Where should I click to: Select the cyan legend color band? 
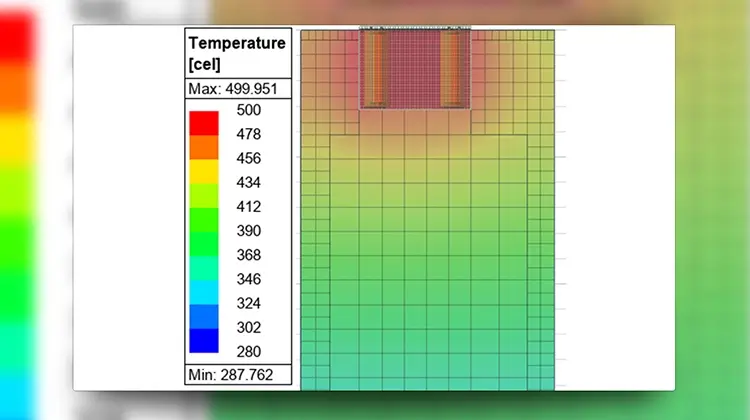point(204,291)
